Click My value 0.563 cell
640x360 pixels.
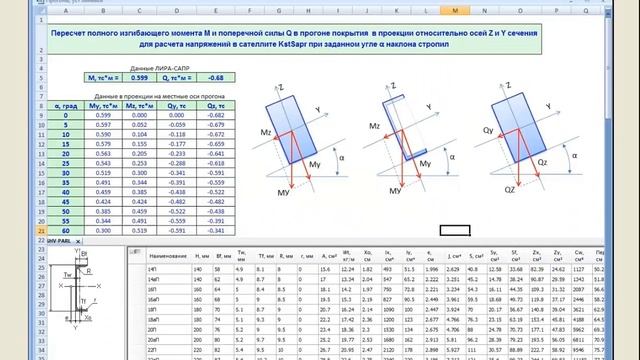103,154
